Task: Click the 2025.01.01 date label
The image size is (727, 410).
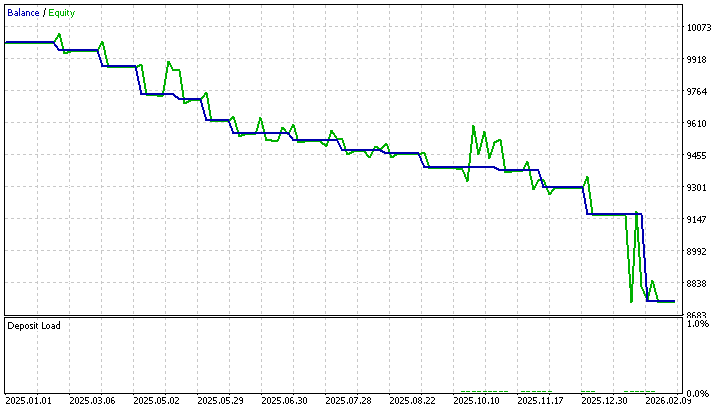Action: point(28,400)
